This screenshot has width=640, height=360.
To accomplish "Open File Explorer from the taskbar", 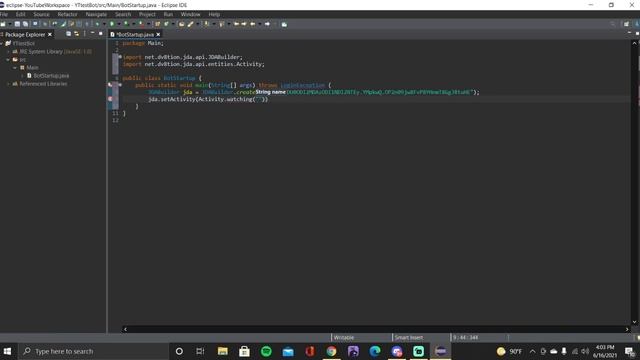I will point(222,351).
